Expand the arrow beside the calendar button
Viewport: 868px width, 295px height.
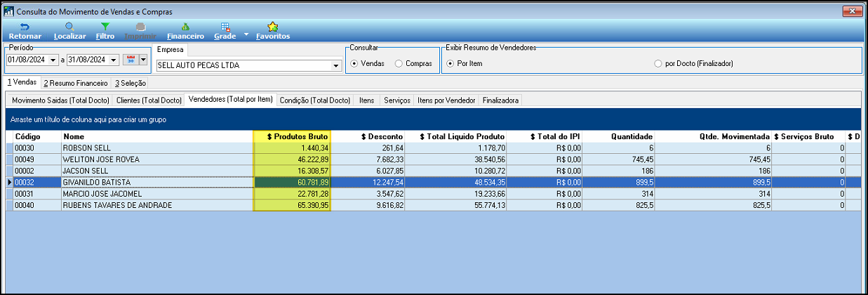point(143,60)
